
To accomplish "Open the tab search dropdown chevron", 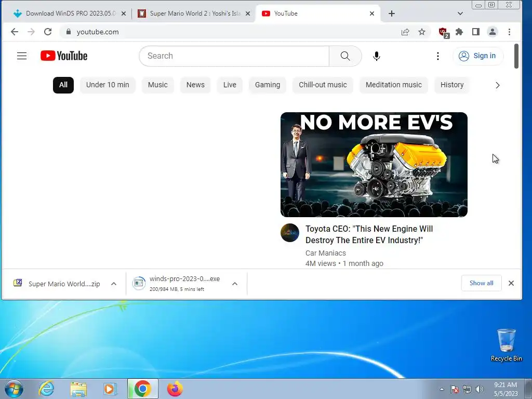I will tap(460, 14).
